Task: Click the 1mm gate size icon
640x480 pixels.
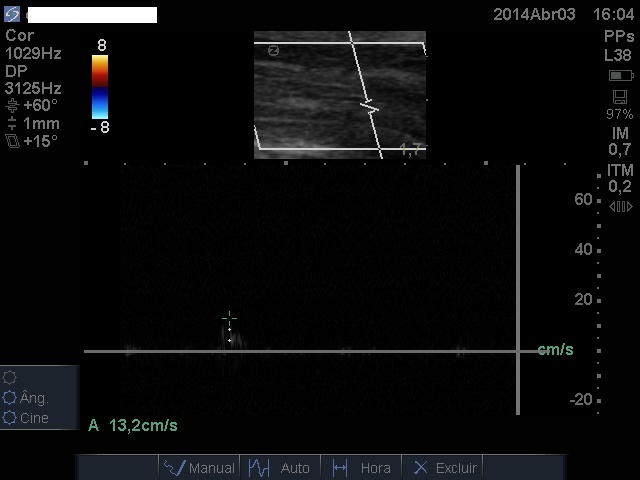Action: [12, 123]
